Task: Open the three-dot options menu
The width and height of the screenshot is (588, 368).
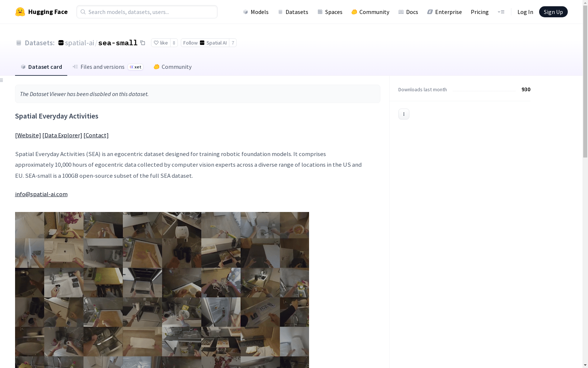Action: point(404,114)
